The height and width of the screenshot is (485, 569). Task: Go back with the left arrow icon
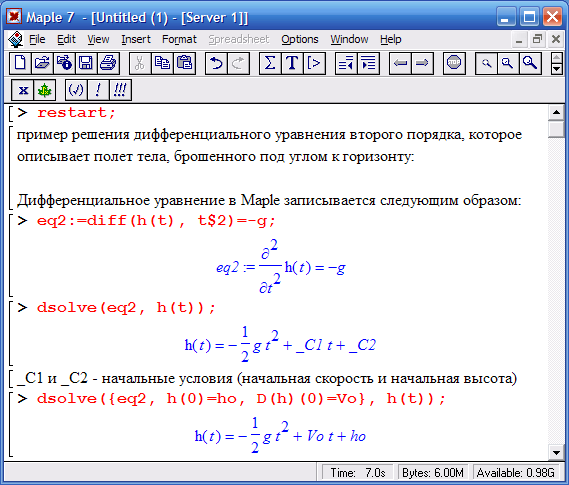400,63
